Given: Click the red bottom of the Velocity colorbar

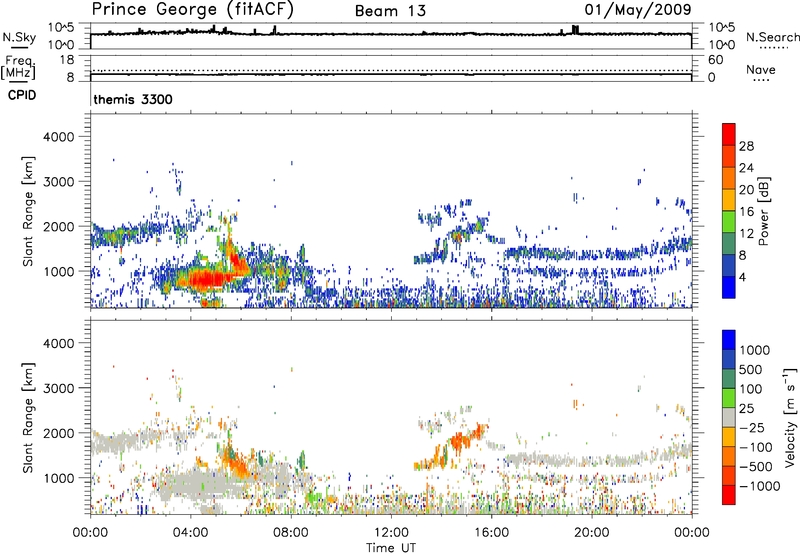Looking at the screenshot, I should (x=729, y=495).
